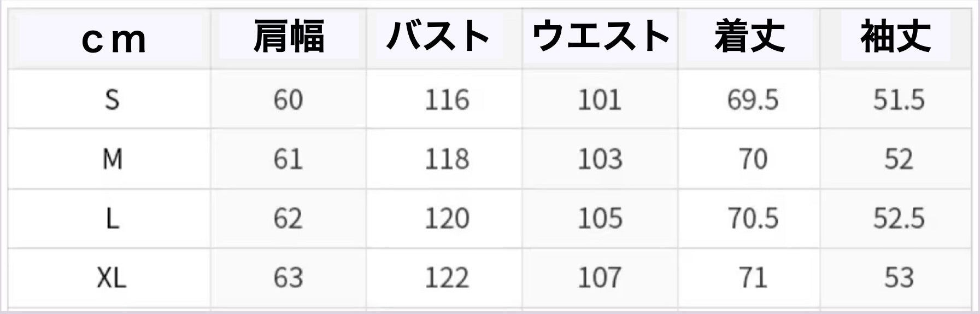Click the cm unit header cell
This screenshot has height=314, width=980.
tap(114, 39)
